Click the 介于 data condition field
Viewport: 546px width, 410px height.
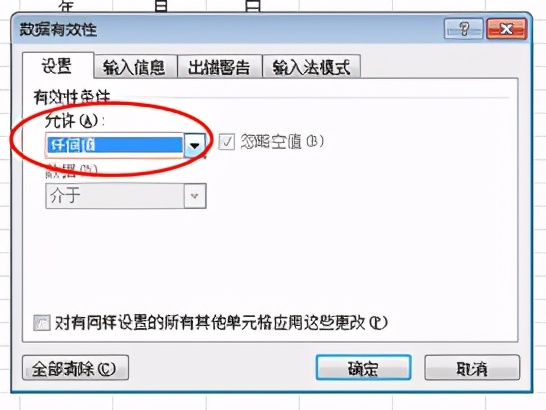(126, 196)
